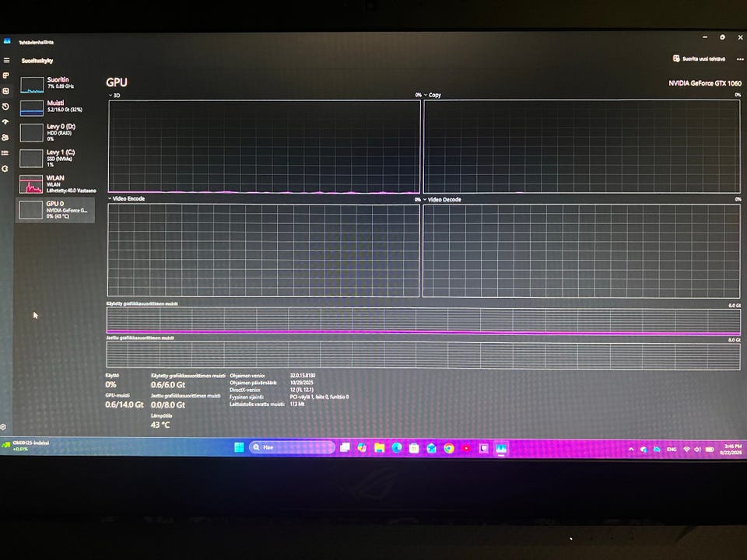
Task: Open the three-dots more options menu
Action: 740,60
